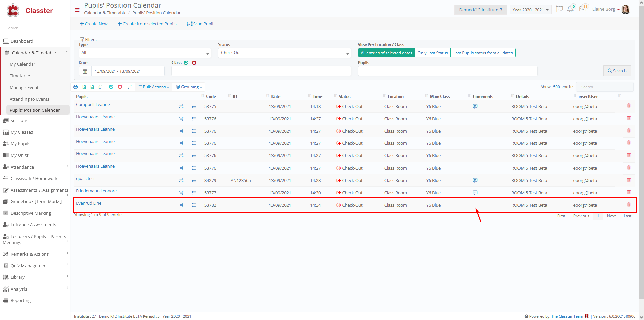Viewport: 644px width, 320px height.
Task: Click the Classter logo
Action: tap(30, 10)
